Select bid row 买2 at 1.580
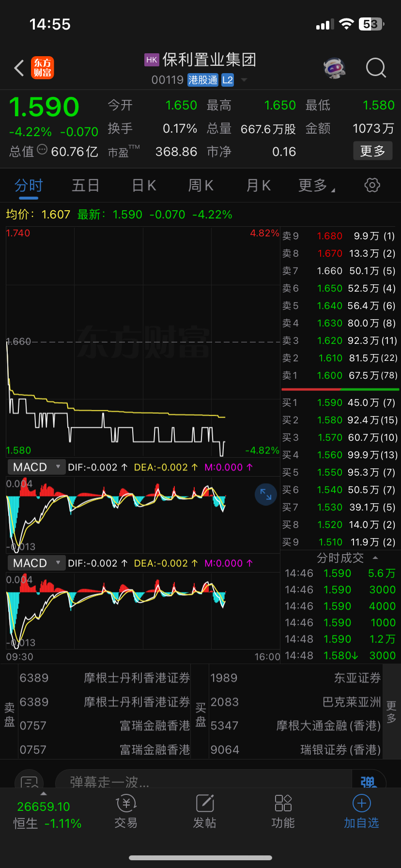401x868 pixels. click(x=339, y=420)
